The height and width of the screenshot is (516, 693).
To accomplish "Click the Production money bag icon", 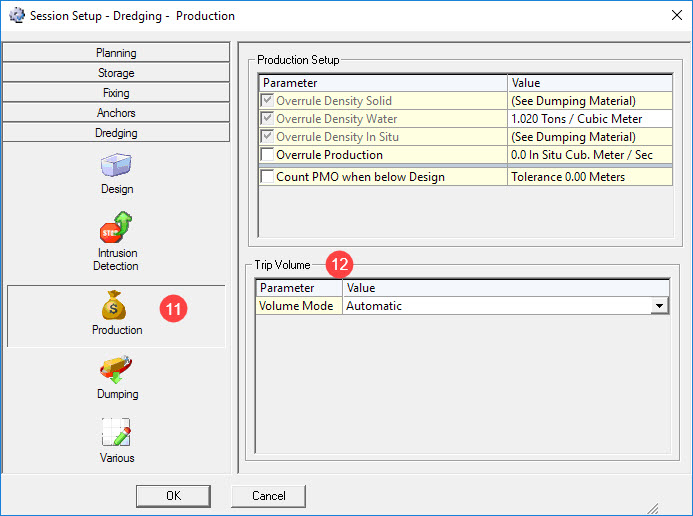I will [116, 305].
